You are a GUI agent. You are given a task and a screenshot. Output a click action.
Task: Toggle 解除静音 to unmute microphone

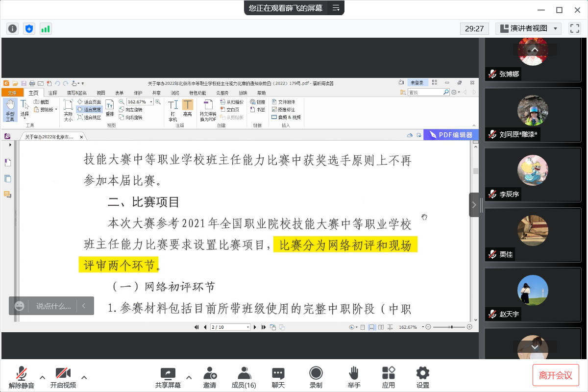point(21,377)
